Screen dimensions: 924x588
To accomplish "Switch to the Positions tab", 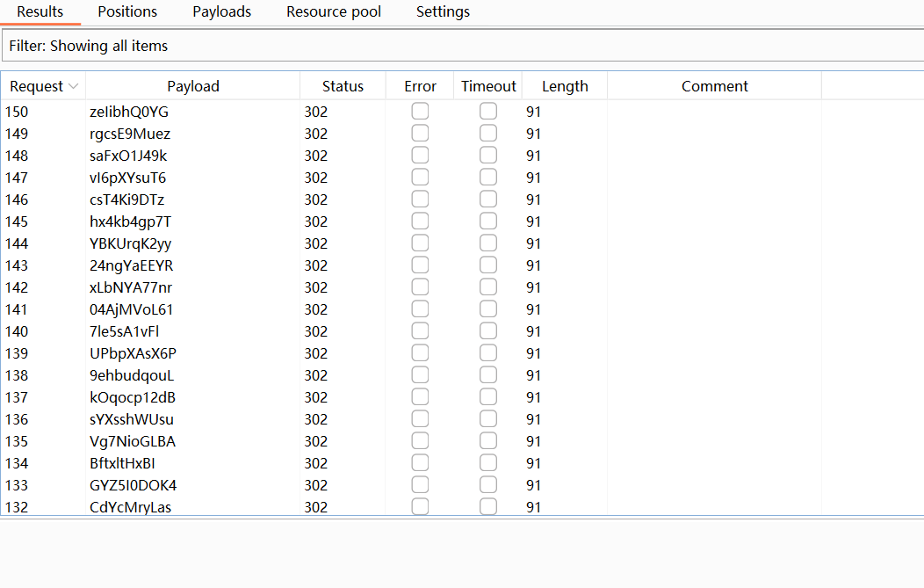I will (127, 12).
